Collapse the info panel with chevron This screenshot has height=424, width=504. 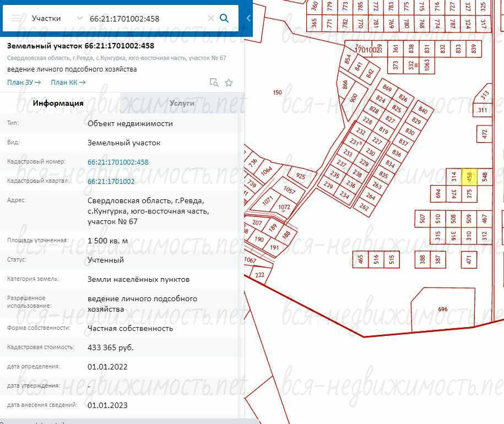click(248, 18)
